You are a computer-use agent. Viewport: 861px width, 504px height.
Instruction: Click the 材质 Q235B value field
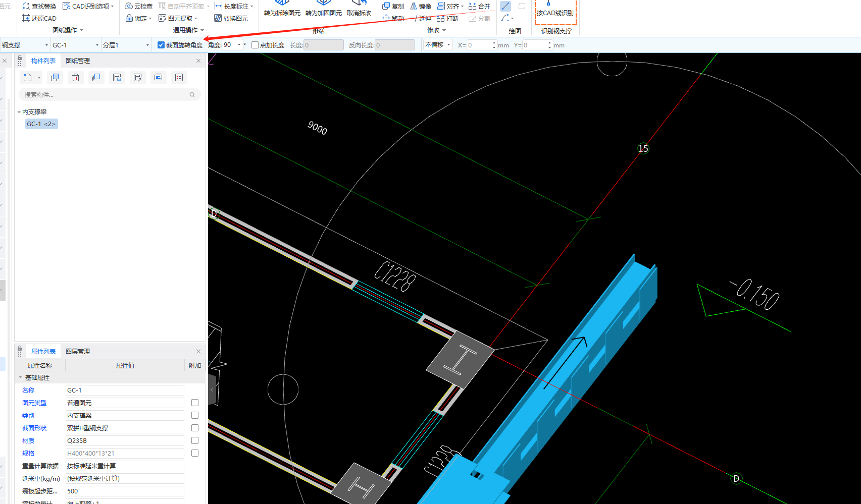coord(125,440)
